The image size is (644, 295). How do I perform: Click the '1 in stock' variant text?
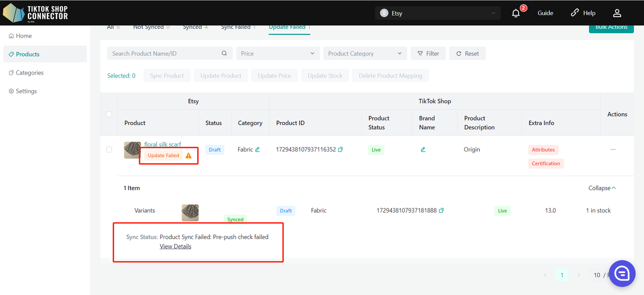[598, 210]
